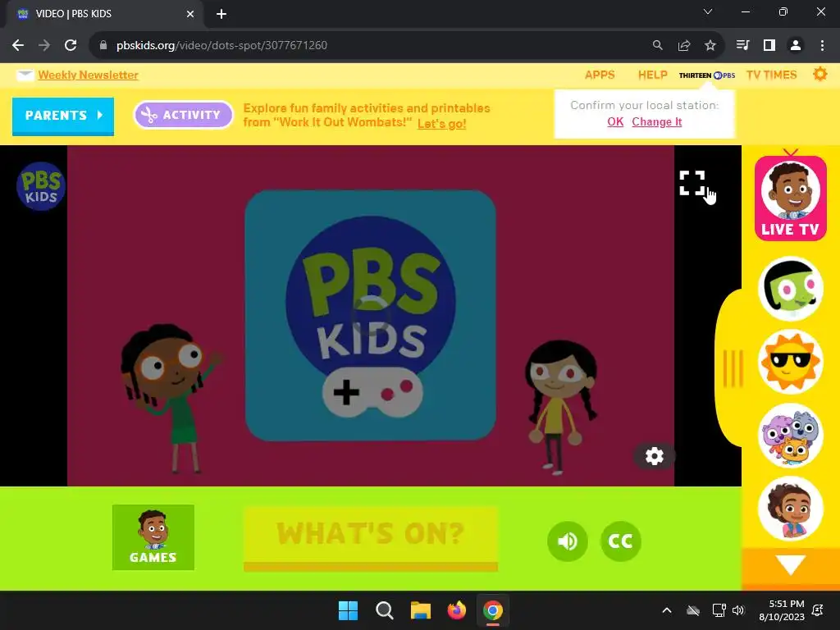Open taskbar volume control
This screenshot has width=840, height=630.
(x=738, y=610)
